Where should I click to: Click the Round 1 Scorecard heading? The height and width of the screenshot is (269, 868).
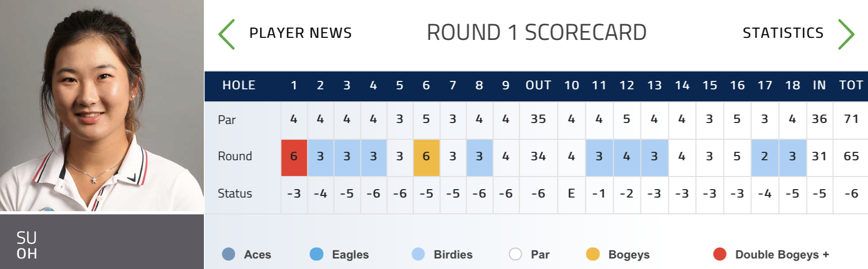coord(536,33)
